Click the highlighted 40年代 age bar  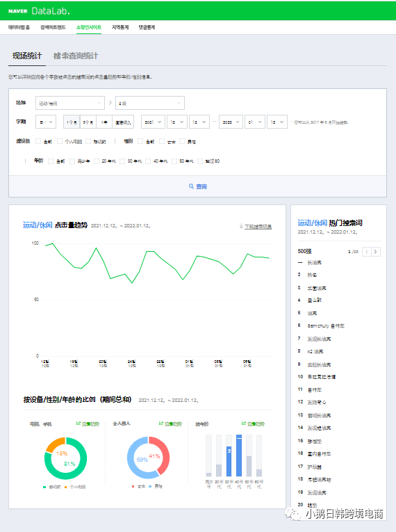[x=239, y=456]
